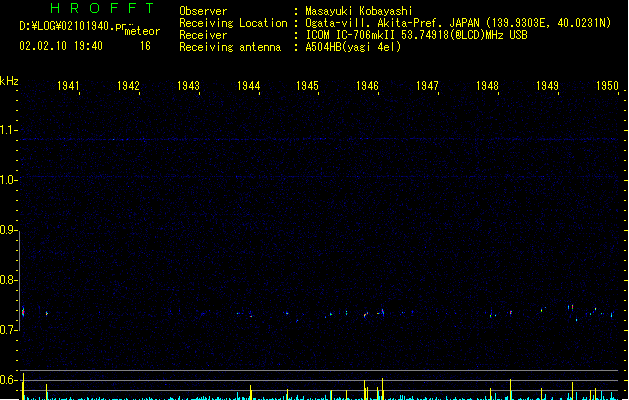Select antenna value A504HB(yagi 4el)
The height and width of the screenshot is (400, 629).
coord(353,47)
